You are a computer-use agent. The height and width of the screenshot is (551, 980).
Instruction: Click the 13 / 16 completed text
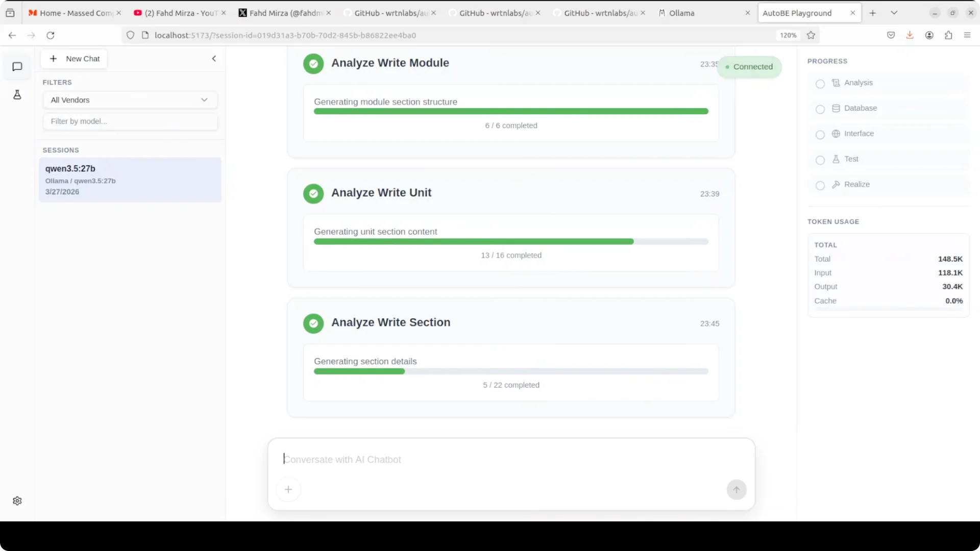[x=511, y=256]
